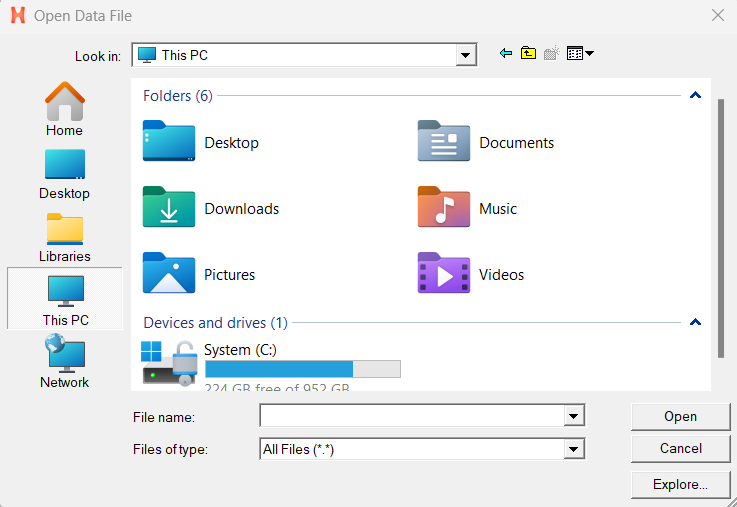Select Libraries in the places bar
737x507 pixels.
pyautogui.click(x=64, y=237)
